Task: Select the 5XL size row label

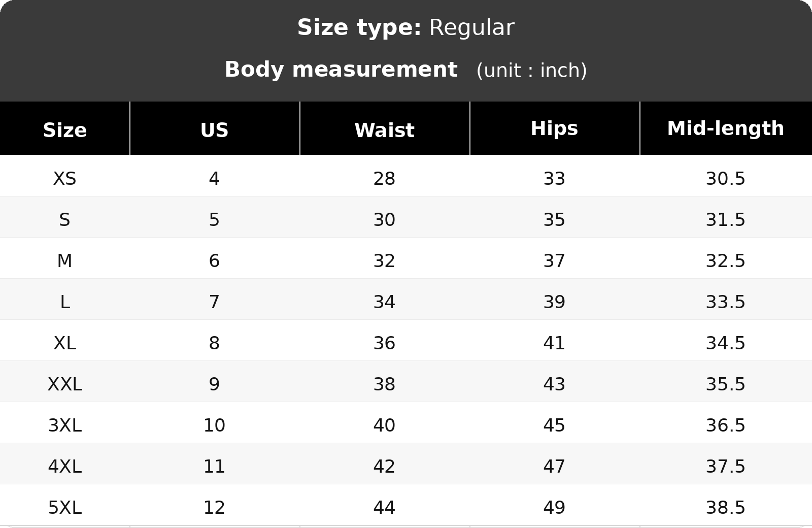Action: click(x=64, y=508)
